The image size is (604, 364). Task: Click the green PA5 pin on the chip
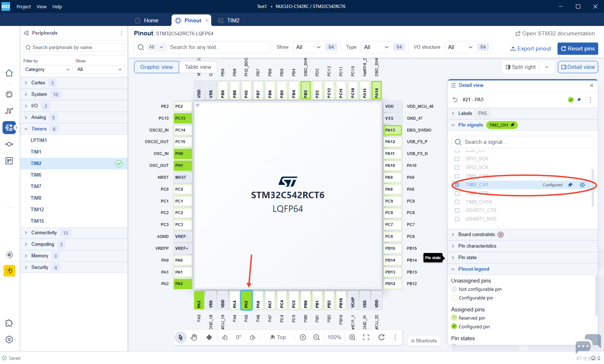tap(247, 300)
